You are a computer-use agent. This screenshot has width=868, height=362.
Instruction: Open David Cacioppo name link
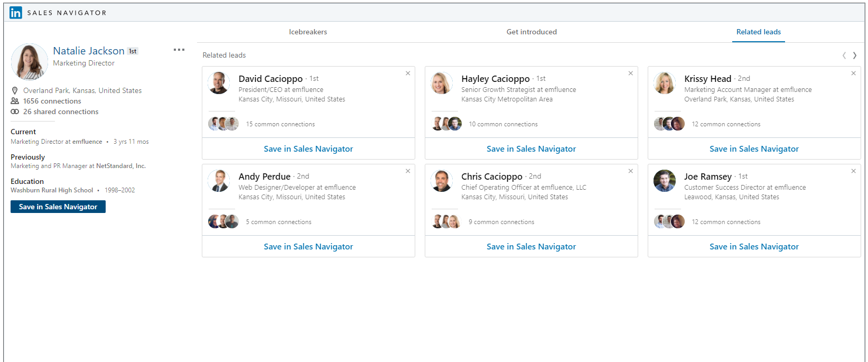click(x=270, y=79)
